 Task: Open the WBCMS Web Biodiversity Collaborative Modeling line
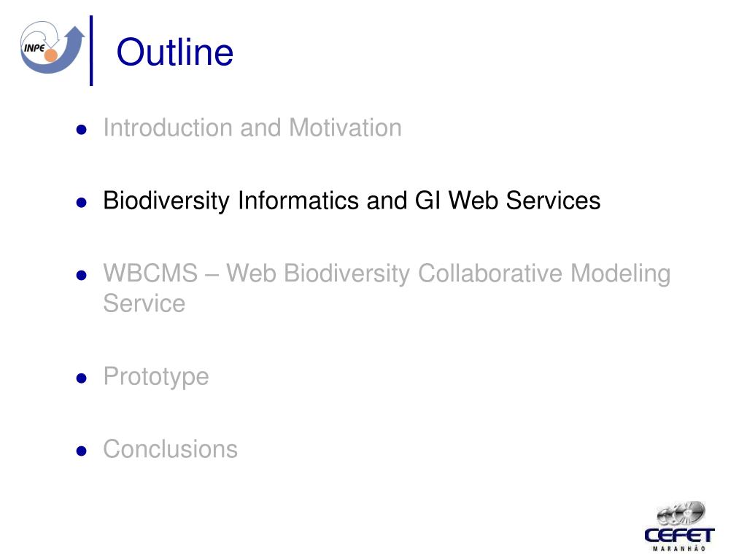387,273
